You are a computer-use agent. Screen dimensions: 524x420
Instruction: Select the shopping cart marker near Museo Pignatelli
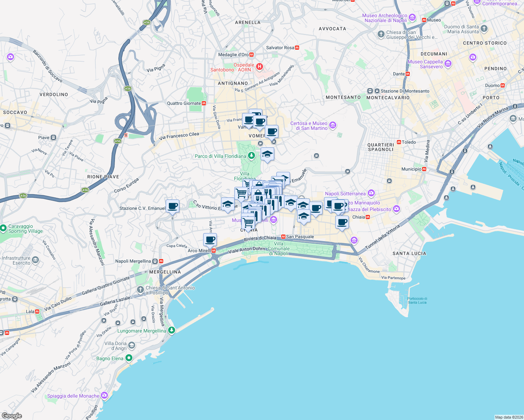pos(248,222)
